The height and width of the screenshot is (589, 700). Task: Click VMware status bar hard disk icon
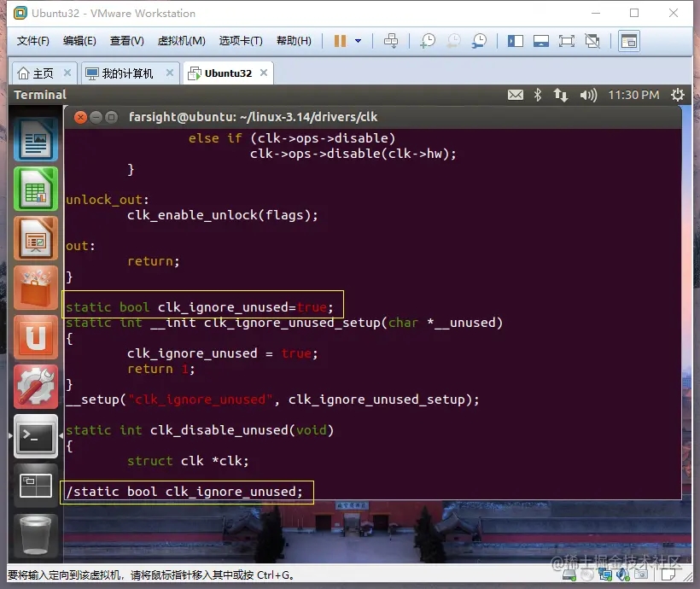coord(569,575)
